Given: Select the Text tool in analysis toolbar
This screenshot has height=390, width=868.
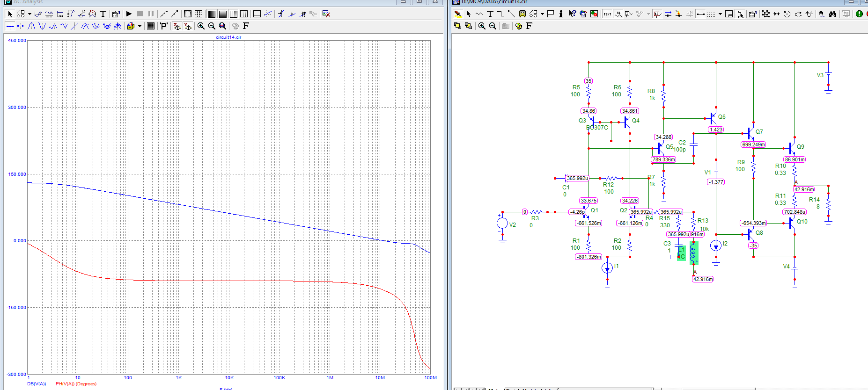Looking at the screenshot, I should tap(103, 14).
